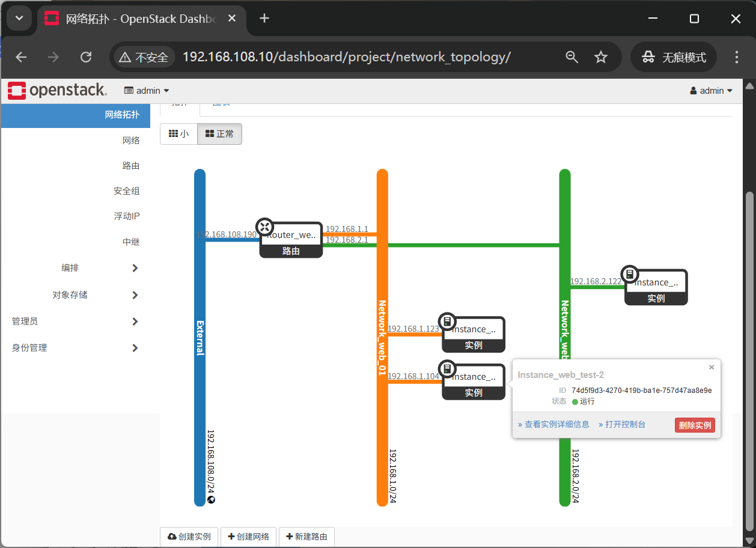
Task: Click the 192.168.1.123 IP label
Action: 413,329
